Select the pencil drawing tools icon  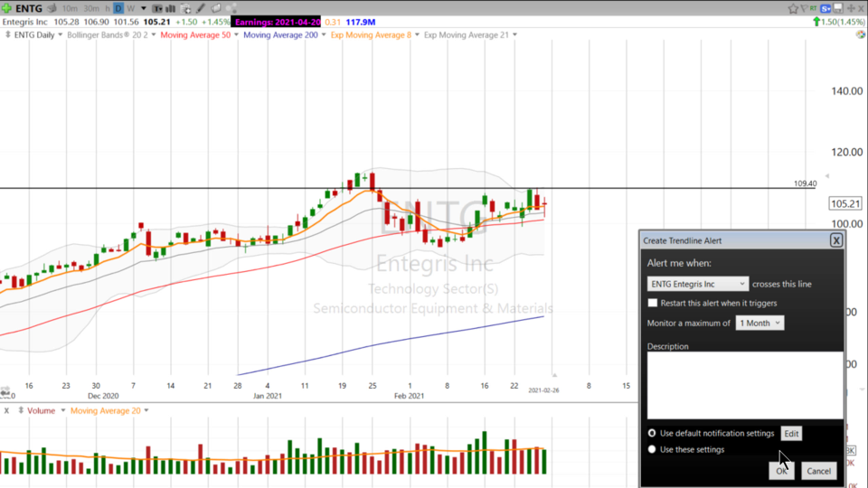[x=201, y=8]
